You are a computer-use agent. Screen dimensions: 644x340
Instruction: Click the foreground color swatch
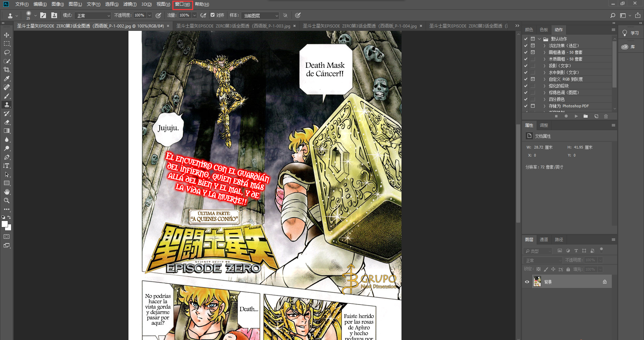coord(4,224)
